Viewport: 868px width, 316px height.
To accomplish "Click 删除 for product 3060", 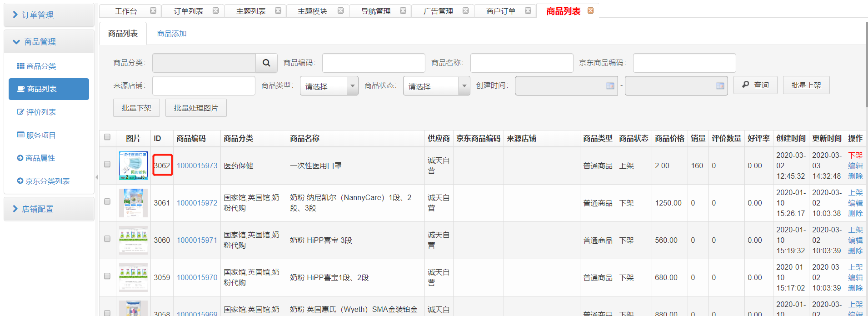I will [x=855, y=251].
